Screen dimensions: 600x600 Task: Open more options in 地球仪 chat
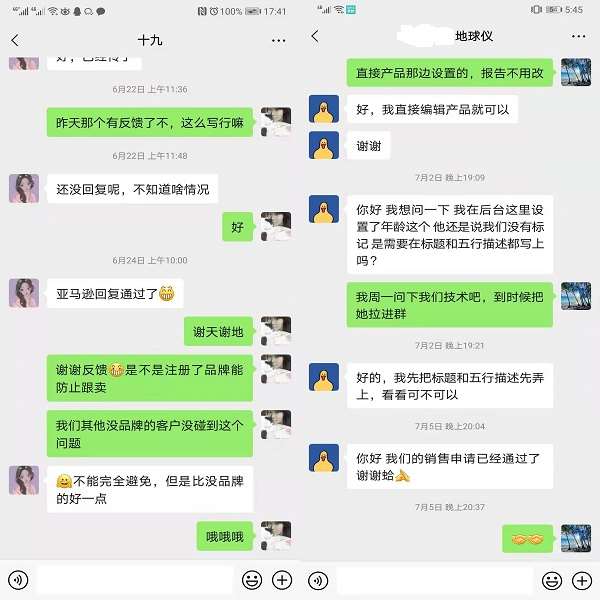(x=578, y=36)
